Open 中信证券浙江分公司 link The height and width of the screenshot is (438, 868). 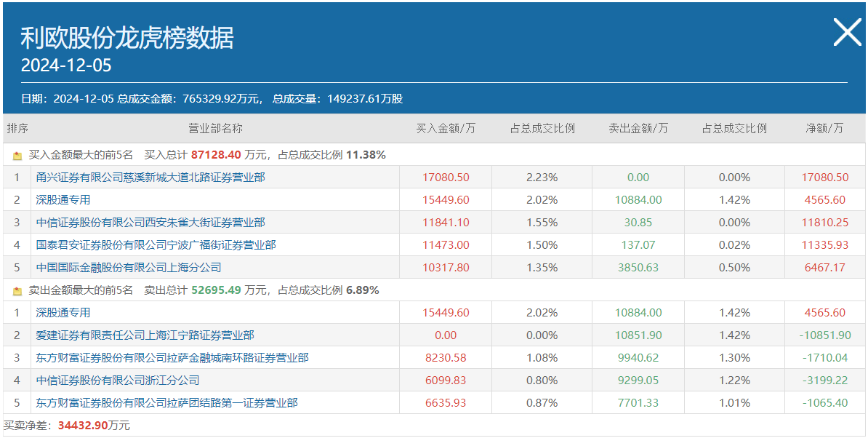tap(118, 381)
